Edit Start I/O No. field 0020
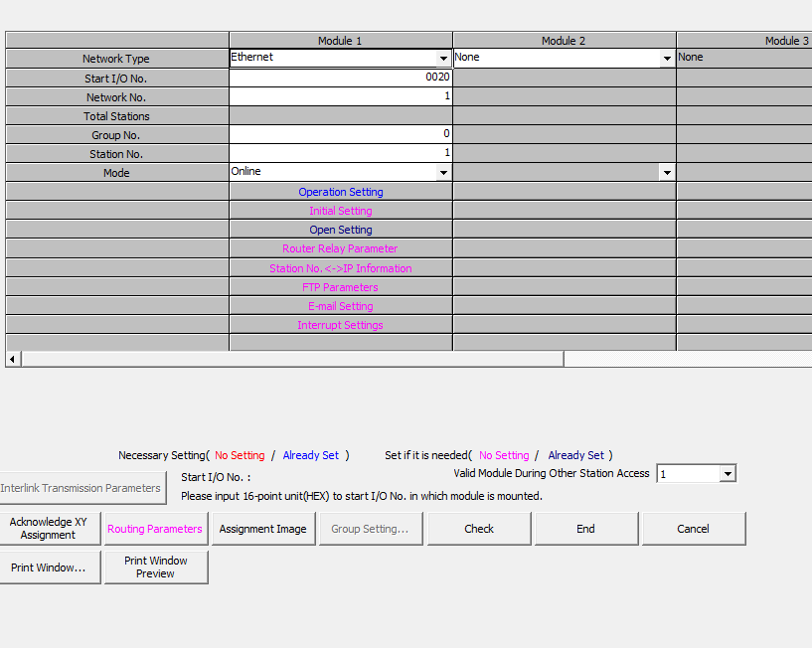This screenshot has height=648, width=812. click(340, 78)
